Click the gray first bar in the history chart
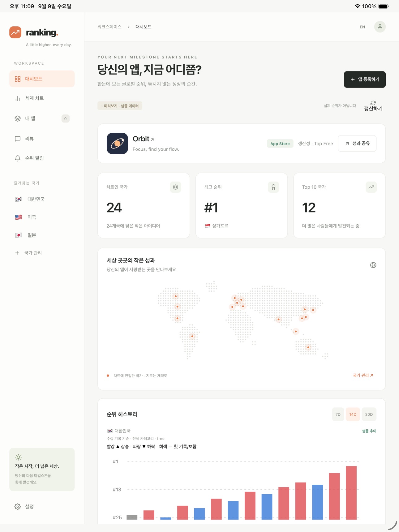This screenshot has height=532, width=399. click(x=132, y=517)
